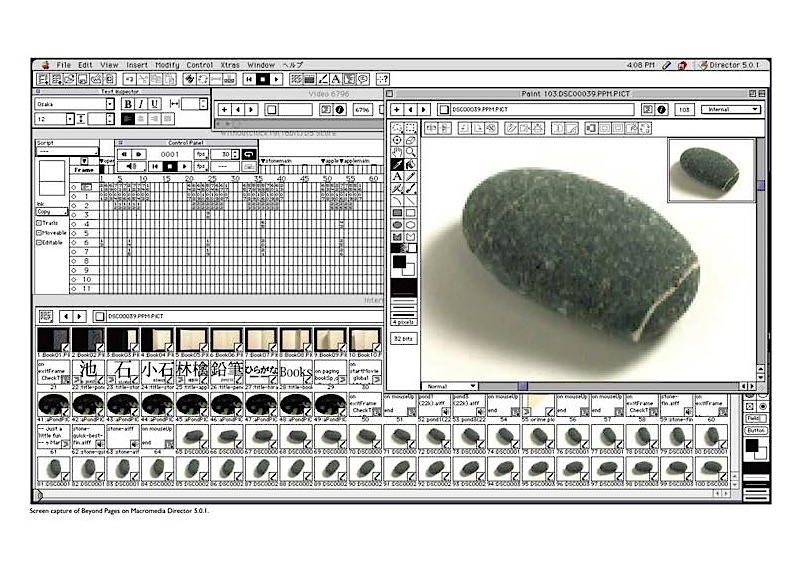
Task: Click Play in the main toolbar
Action: (x=276, y=79)
